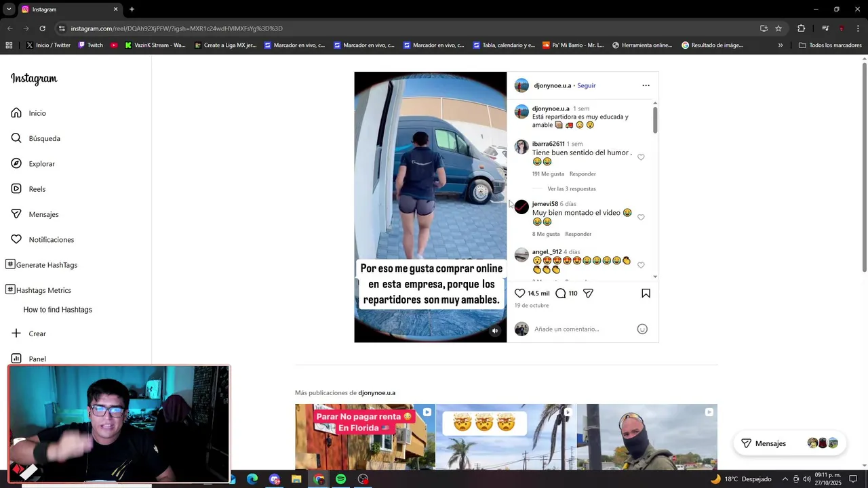Open the Chrome apps grid icon

[x=9, y=45]
